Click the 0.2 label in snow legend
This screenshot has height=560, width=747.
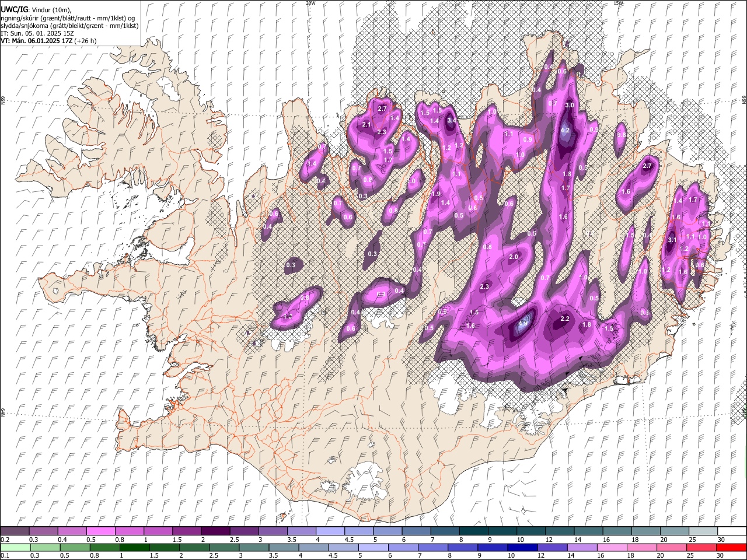click(5, 540)
